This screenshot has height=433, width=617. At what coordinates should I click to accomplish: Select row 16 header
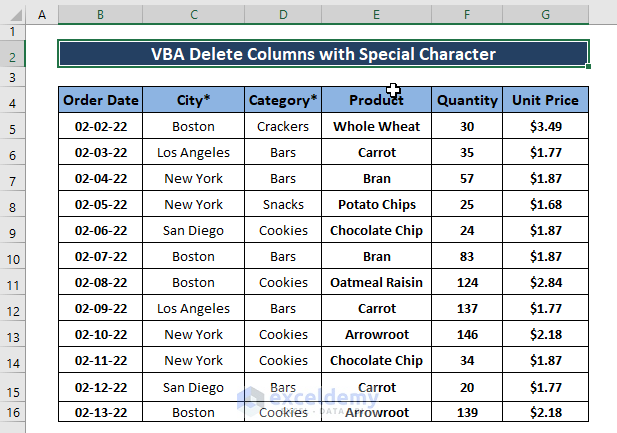pos(12,413)
